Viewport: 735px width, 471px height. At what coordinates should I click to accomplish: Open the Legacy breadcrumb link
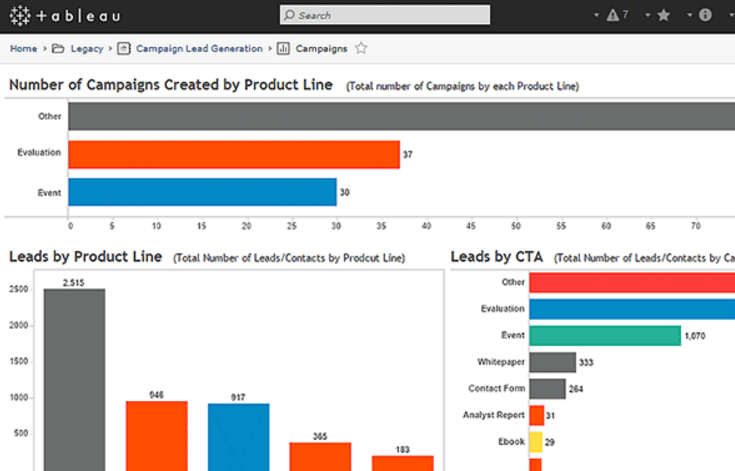[x=86, y=48]
